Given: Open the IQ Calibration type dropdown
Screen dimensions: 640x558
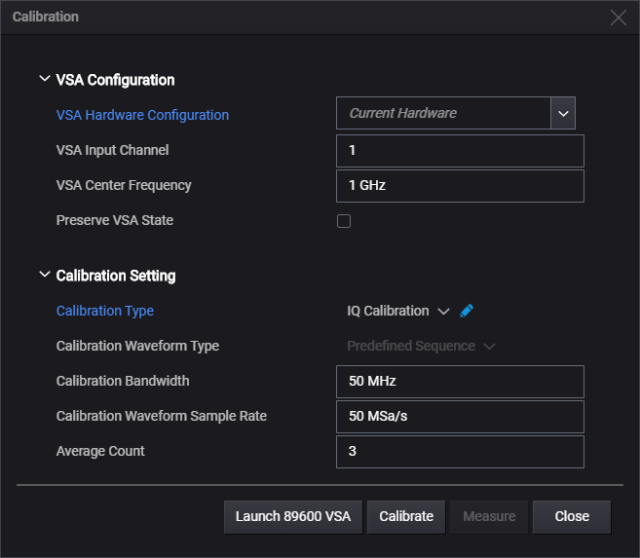Looking at the screenshot, I should coord(398,311).
